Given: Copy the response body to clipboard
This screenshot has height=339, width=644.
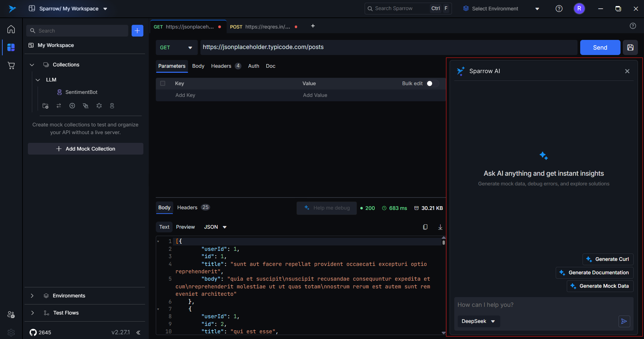Looking at the screenshot, I should [x=425, y=227].
